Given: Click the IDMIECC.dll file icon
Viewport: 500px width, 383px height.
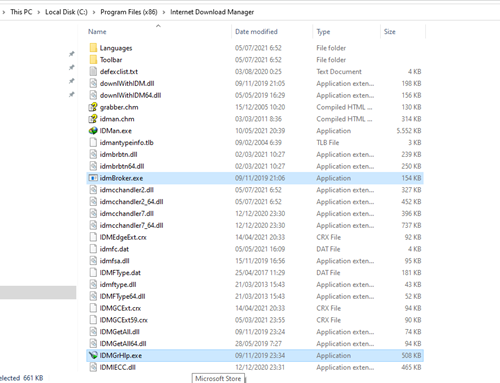Looking at the screenshot, I should tap(93, 367).
